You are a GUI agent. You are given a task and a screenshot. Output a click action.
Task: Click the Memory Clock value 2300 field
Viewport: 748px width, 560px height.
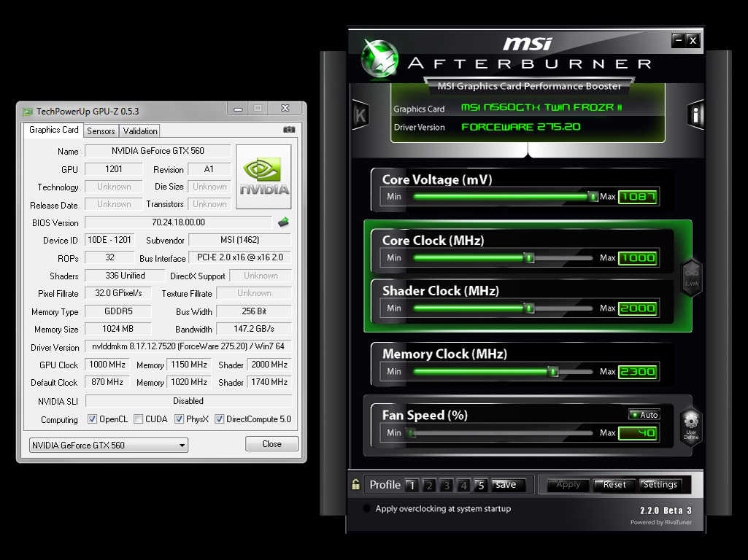pos(639,371)
